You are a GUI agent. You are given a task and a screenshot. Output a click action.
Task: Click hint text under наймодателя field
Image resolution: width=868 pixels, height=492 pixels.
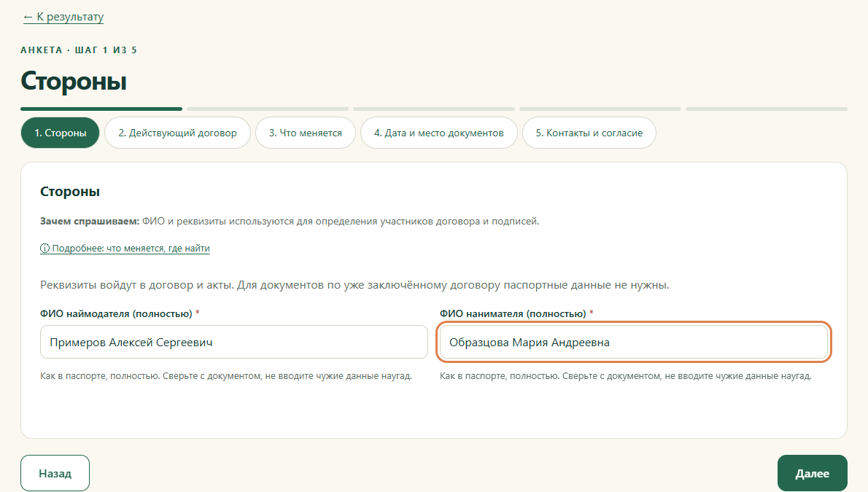[226, 376]
